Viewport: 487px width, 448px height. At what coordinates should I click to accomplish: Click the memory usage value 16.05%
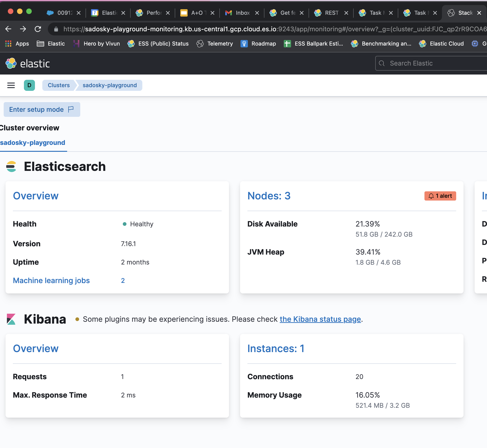pos(367,395)
